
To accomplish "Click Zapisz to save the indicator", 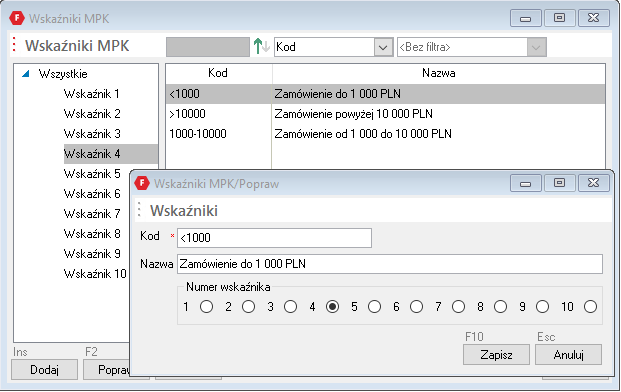I will 496,354.
